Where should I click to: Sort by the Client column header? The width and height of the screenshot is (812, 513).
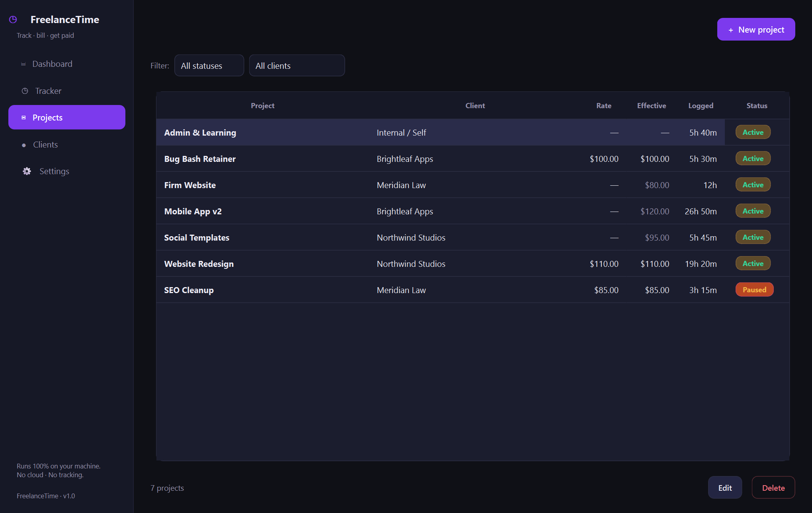[475, 106]
